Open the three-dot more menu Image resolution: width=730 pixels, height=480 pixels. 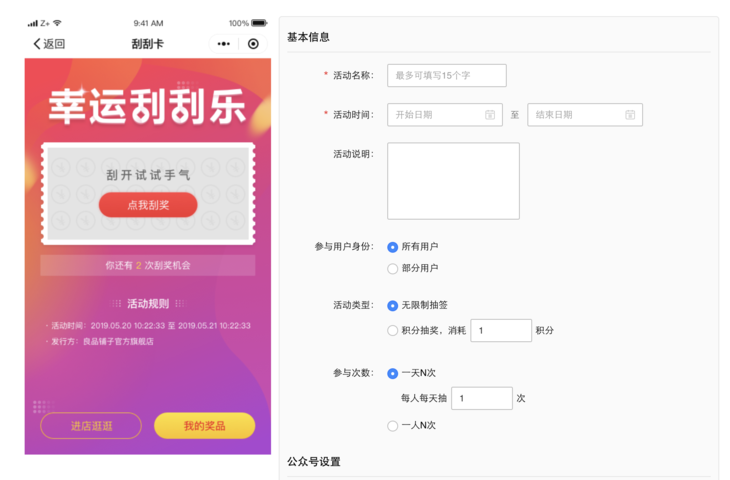224,44
